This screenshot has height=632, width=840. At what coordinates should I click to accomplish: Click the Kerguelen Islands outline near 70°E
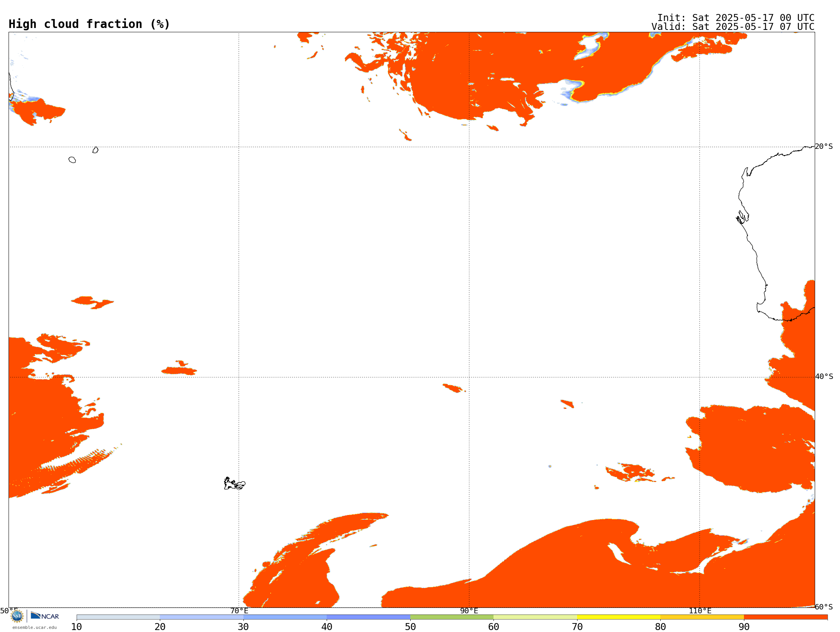[234, 484]
